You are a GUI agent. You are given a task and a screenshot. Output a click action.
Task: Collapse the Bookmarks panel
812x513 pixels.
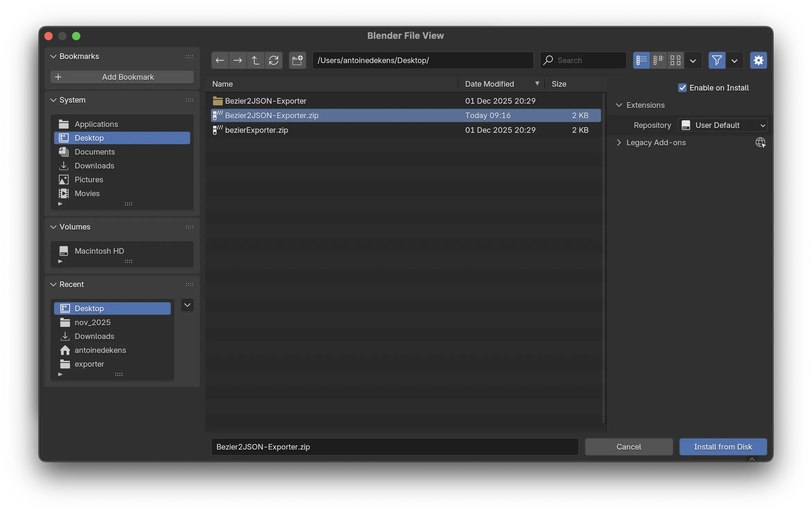(53, 56)
